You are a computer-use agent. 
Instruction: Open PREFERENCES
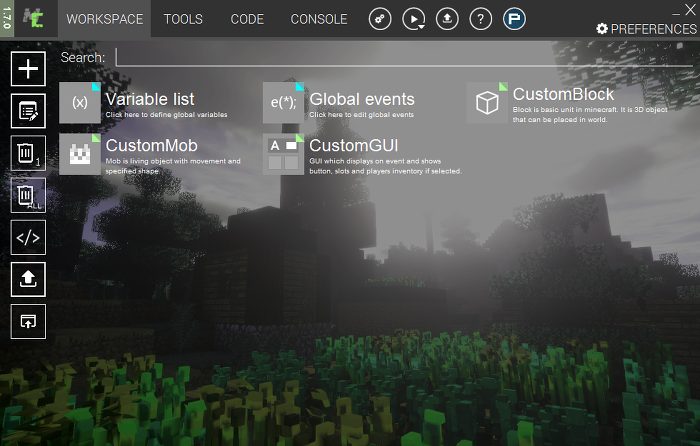[646, 29]
